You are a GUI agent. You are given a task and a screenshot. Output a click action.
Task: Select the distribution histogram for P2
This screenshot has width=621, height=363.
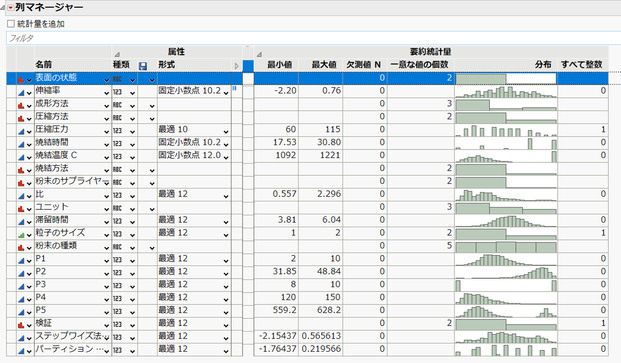pos(506,272)
